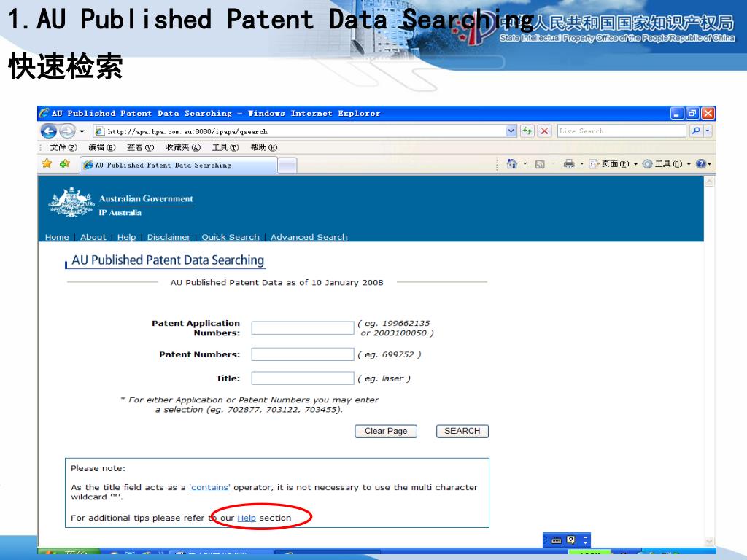
Task: Click the Australian Government crest logo
Action: click(x=71, y=203)
